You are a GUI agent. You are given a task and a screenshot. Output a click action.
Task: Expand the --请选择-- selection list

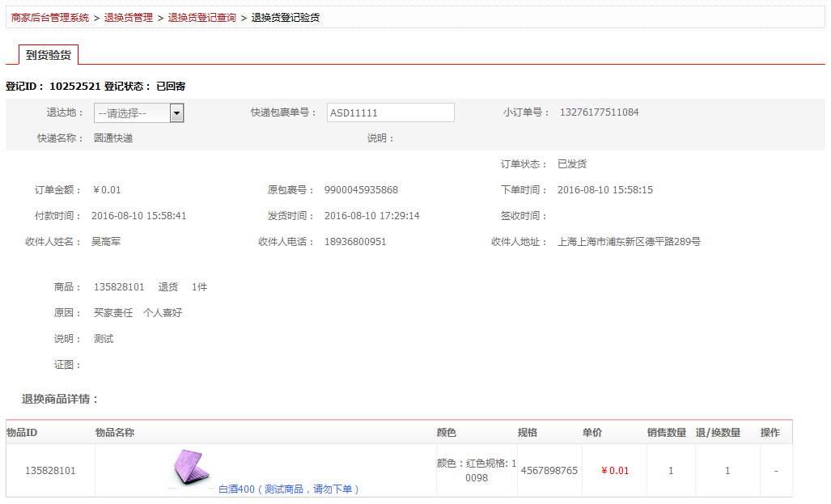tap(138, 112)
